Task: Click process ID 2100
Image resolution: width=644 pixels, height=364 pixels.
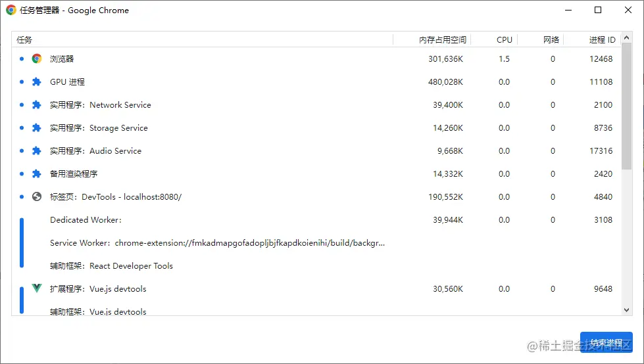Action: tap(603, 104)
